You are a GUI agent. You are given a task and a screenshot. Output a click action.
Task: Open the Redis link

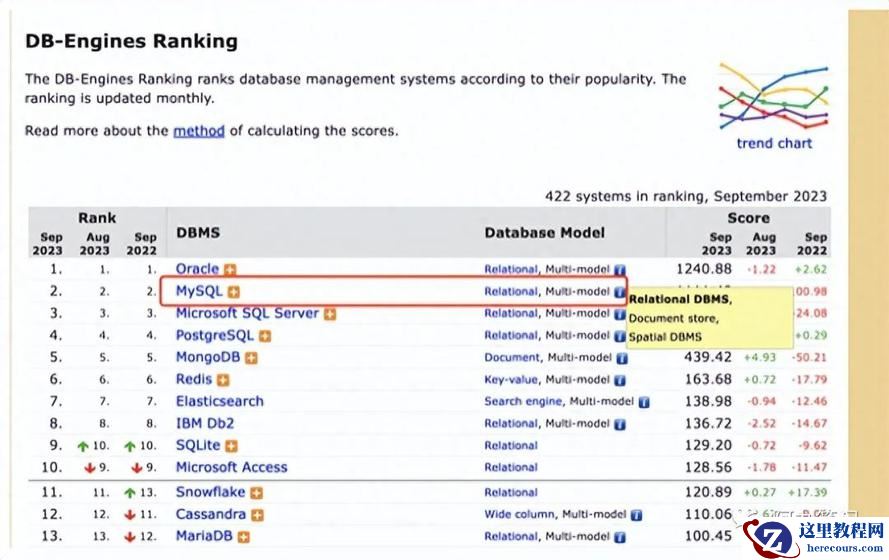click(193, 379)
